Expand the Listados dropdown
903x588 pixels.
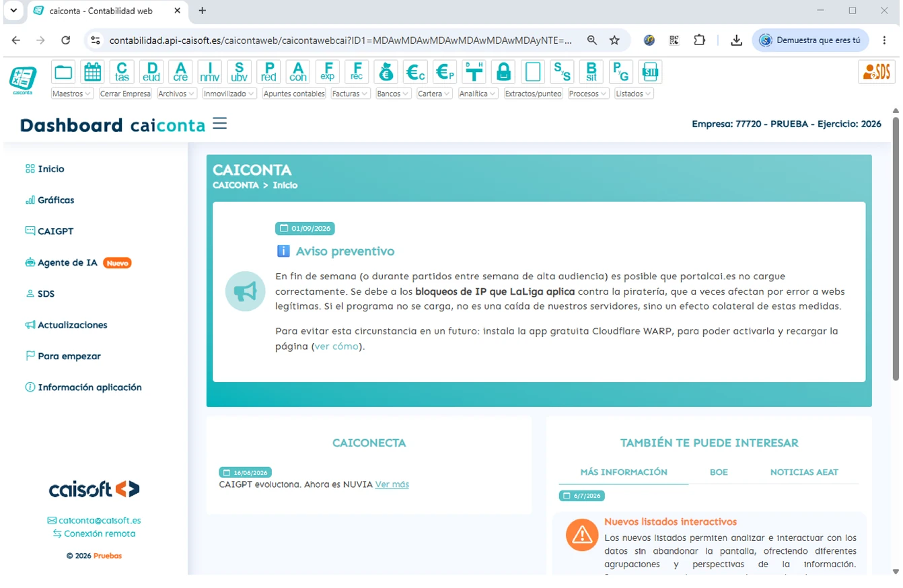tap(634, 94)
